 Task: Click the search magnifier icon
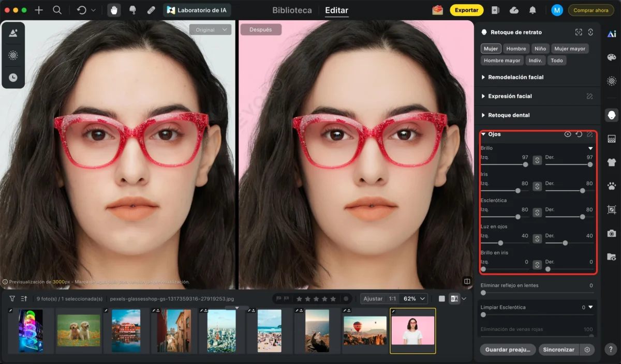pyautogui.click(x=57, y=10)
